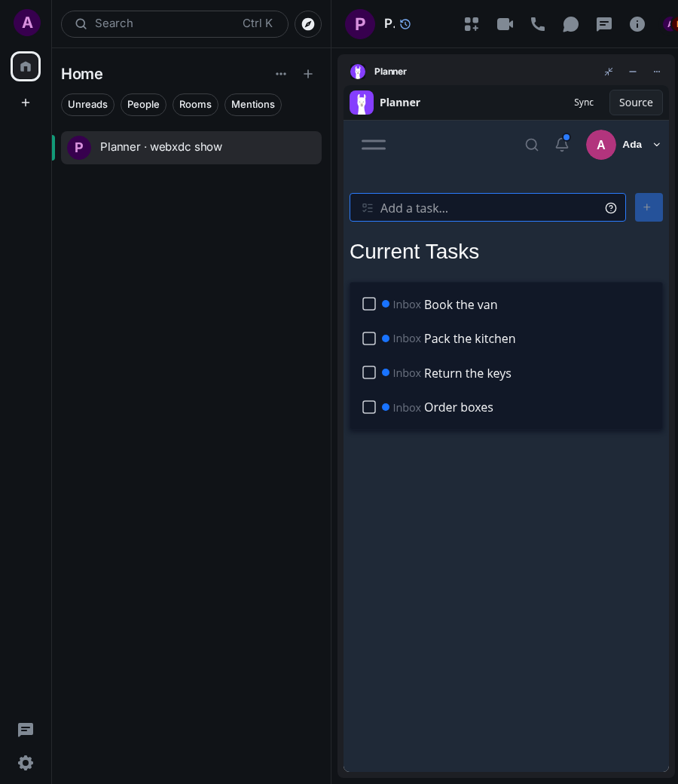Open Threads Activity at sidebar bottom
This screenshot has width=678, height=784.
[x=26, y=730]
